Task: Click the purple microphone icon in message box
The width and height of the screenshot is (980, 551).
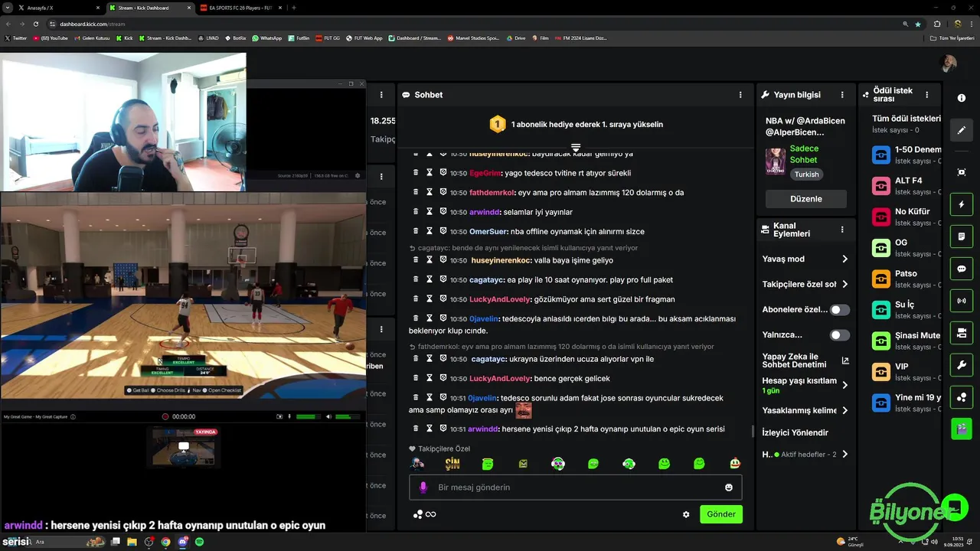Action: [423, 487]
